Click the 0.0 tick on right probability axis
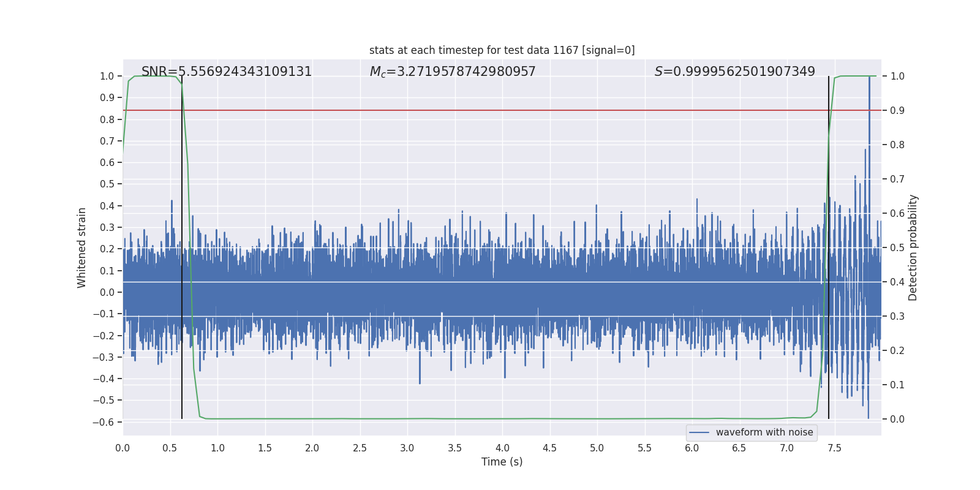 click(x=897, y=420)
